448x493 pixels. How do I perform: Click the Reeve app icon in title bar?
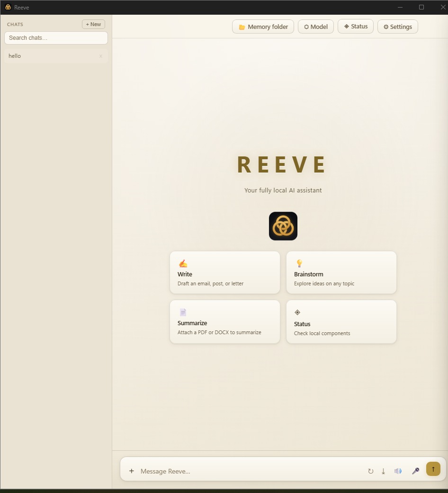click(8, 7)
